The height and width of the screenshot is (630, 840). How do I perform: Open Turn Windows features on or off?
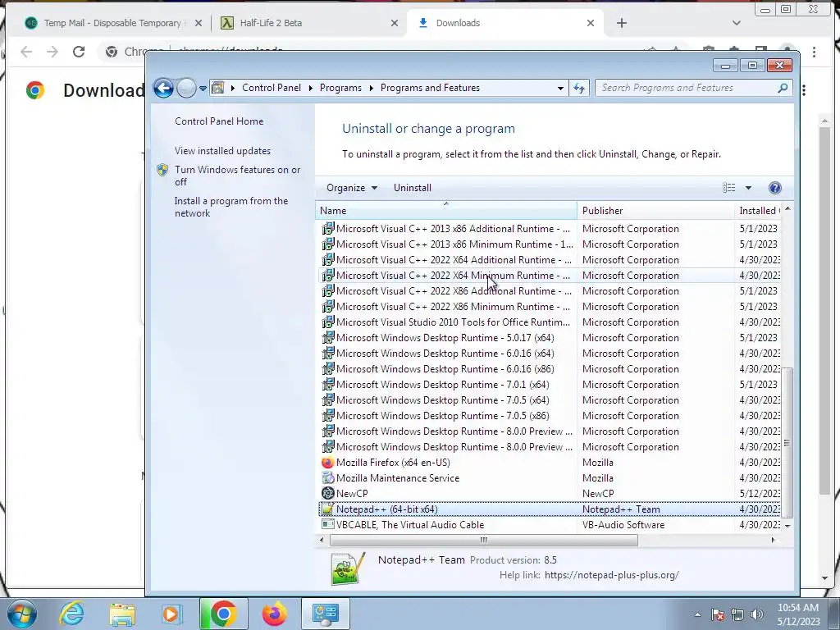coord(237,176)
